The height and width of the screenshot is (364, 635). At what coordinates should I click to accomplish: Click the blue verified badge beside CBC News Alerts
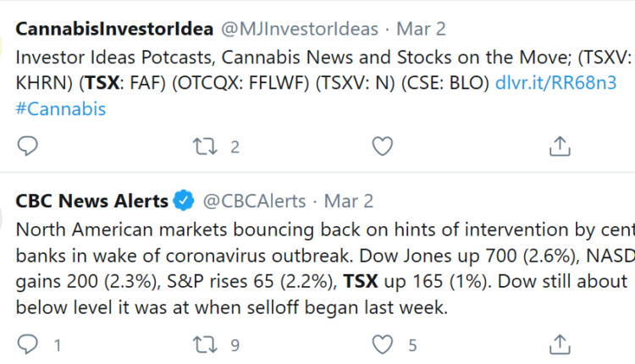tap(183, 201)
